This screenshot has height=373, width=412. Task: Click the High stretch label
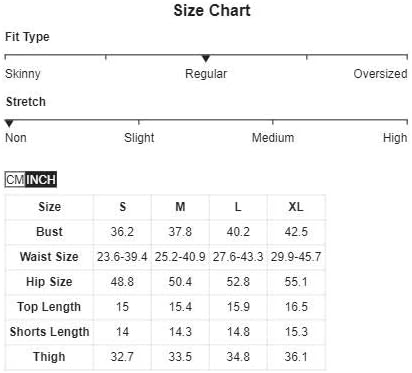tap(395, 138)
